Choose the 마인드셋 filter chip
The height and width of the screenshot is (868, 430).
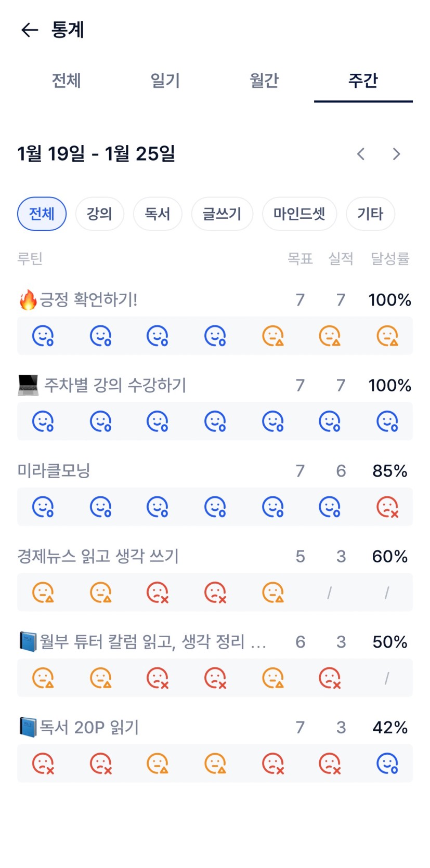tap(299, 214)
